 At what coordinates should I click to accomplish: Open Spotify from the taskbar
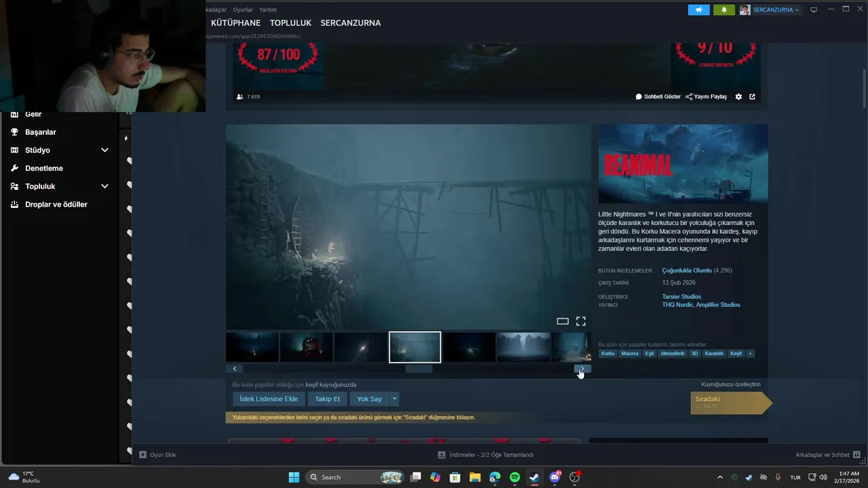(515, 477)
